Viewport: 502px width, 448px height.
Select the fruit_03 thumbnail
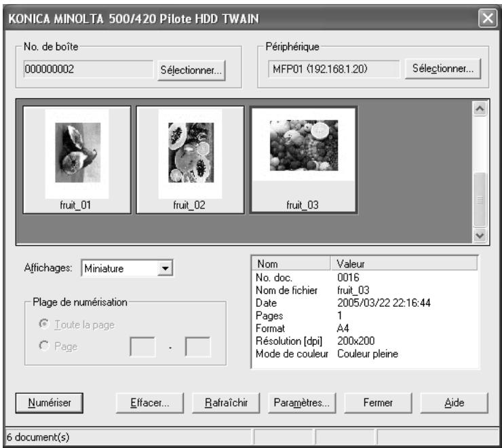(x=303, y=160)
